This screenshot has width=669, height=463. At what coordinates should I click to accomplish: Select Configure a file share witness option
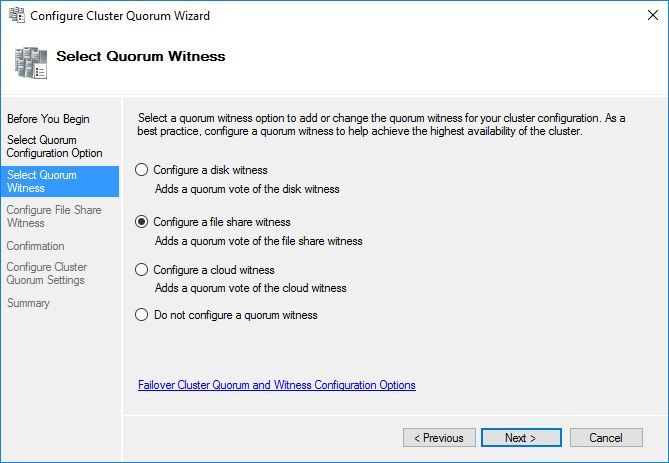pos(142,222)
